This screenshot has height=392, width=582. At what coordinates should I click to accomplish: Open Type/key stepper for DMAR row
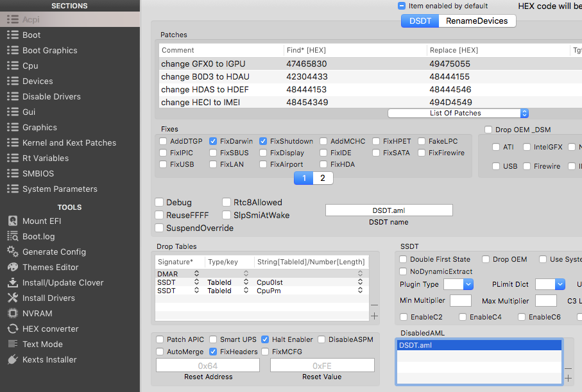[x=246, y=273]
